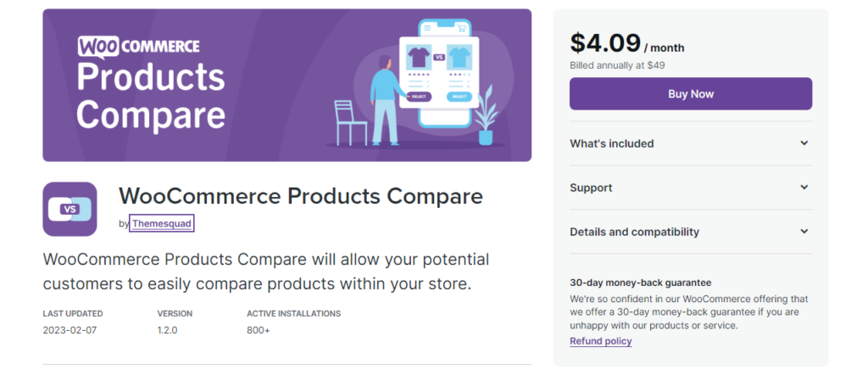Click the blue Select pill in illustration

(459, 97)
